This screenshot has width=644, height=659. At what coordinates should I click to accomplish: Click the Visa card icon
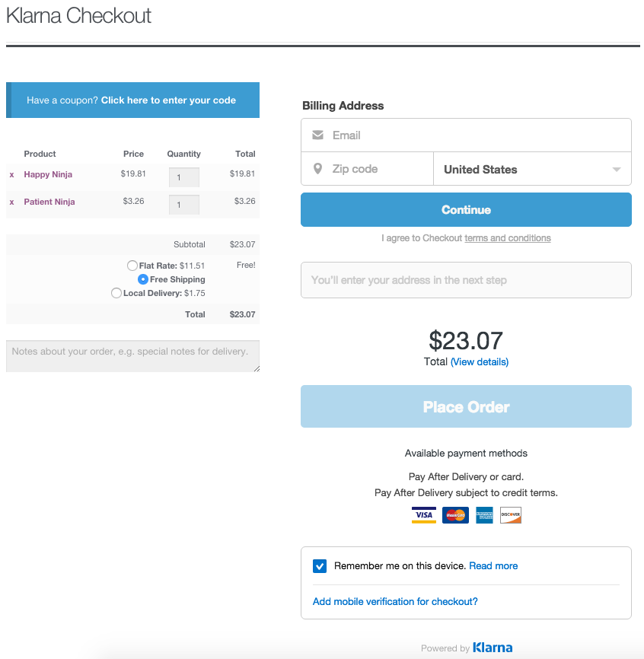pyautogui.click(x=424, y=515)
